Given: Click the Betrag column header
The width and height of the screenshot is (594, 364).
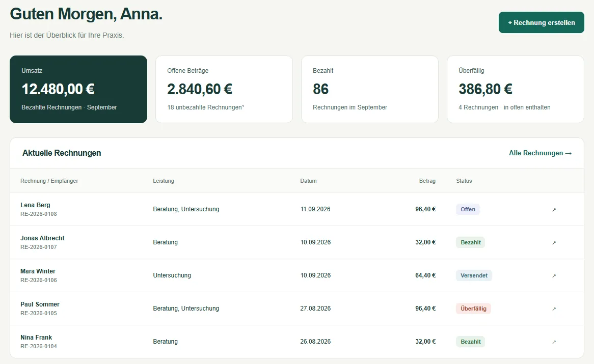Looking at the screenshot, I should tap(427, 181).
